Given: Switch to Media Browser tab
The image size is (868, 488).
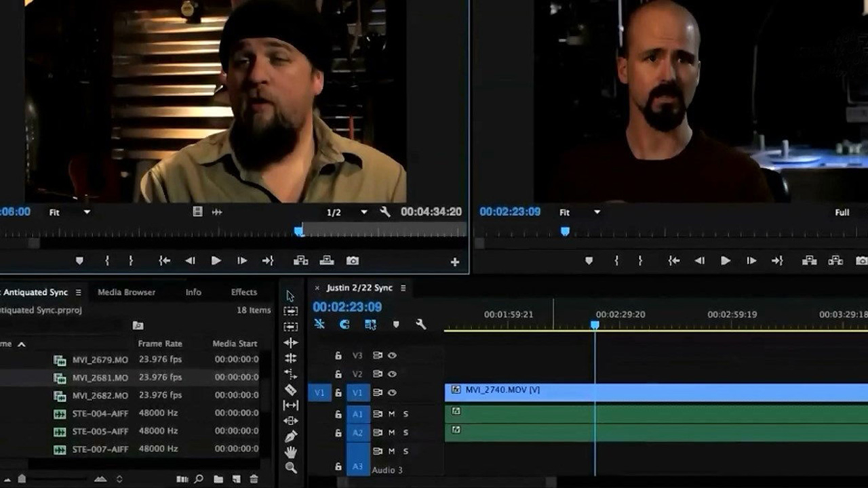Looking at the screenshot, I should 127,292.
